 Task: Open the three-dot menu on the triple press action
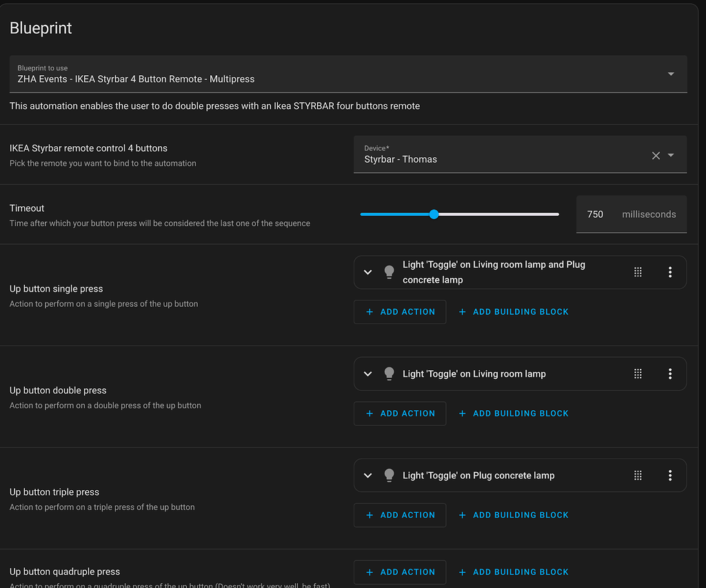(x=670, y=475)
